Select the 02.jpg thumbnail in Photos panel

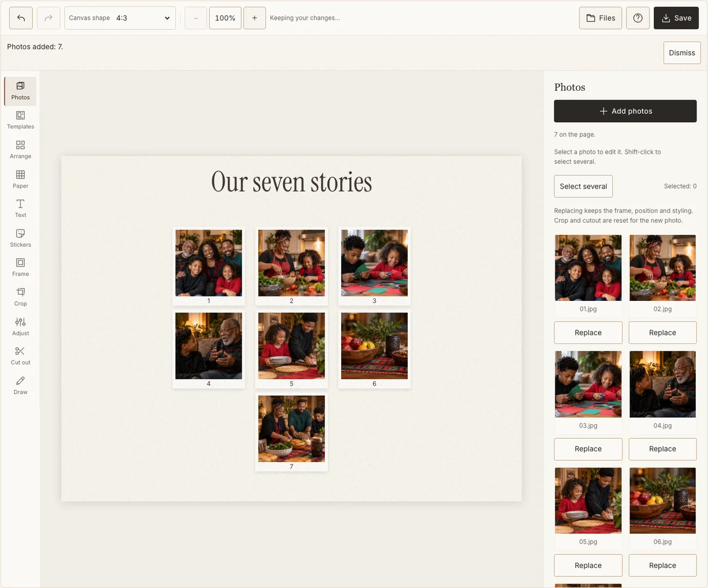(x=663, y=268)
